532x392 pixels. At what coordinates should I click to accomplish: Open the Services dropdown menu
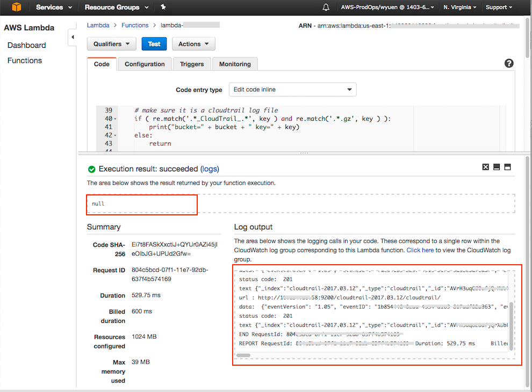[54, 7]
